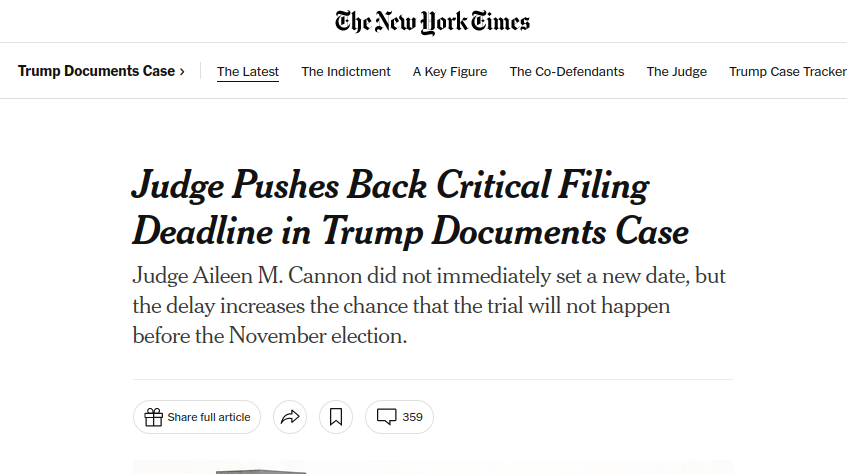Screen dimensions: 847x474
Task: Click the curved arrow share icon
Action: pyautogui.click(x=290, y=417)
